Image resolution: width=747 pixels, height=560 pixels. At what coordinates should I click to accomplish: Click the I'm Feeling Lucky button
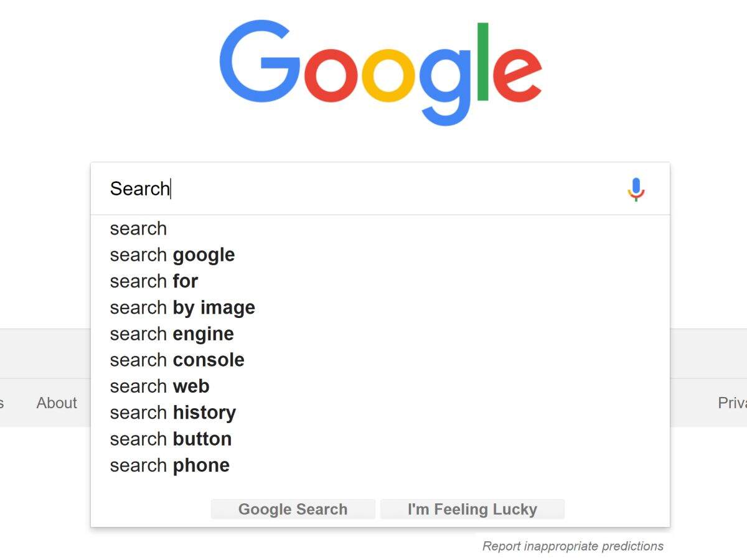[473, 509]
